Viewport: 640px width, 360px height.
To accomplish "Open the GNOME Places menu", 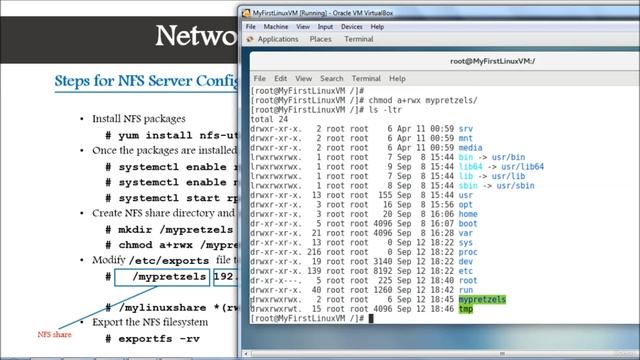I will [x=320, y=39].
